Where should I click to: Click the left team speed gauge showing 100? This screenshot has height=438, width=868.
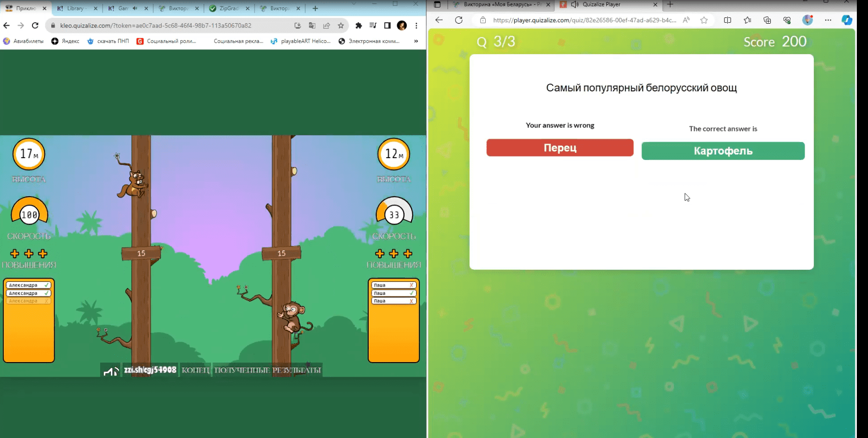coord(30,211)
